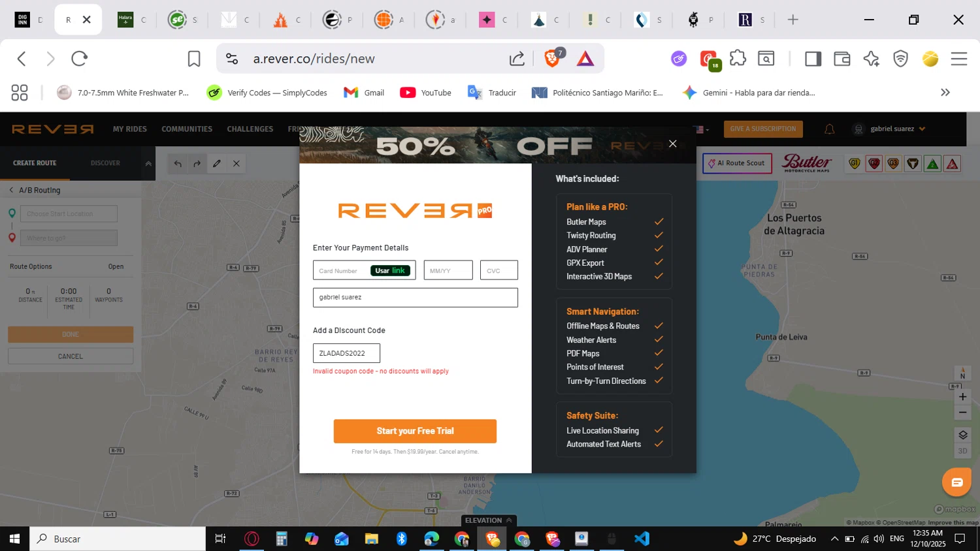Focus the CVC field

(x=498, y=270)
